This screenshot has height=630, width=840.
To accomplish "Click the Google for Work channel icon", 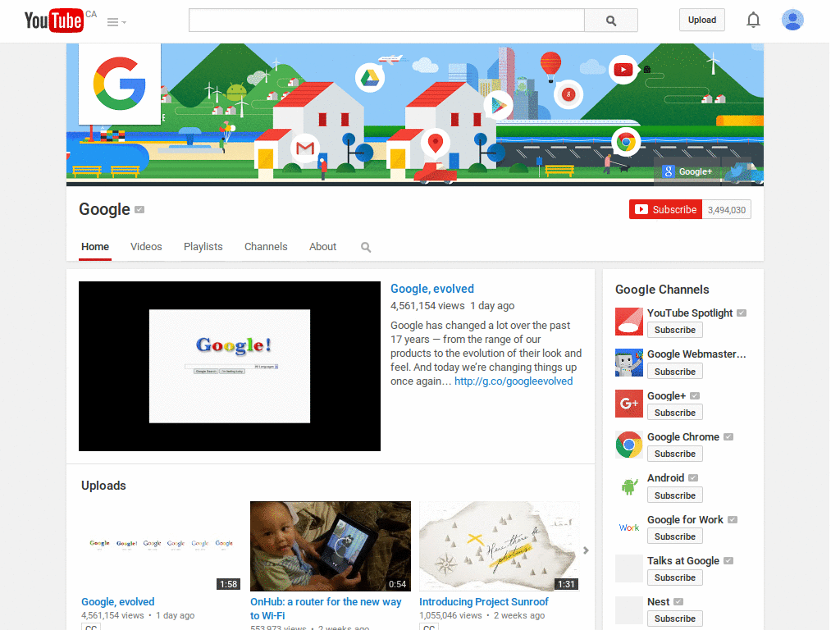I will point(629,527).
